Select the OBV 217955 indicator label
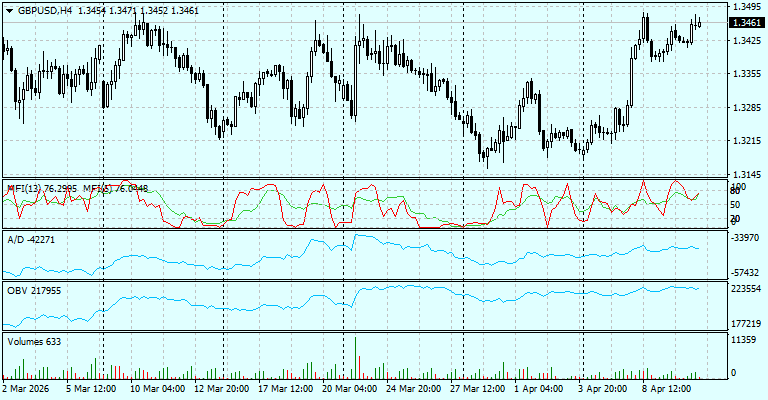Viewport: 768px width, 400px height. [34, 291]
